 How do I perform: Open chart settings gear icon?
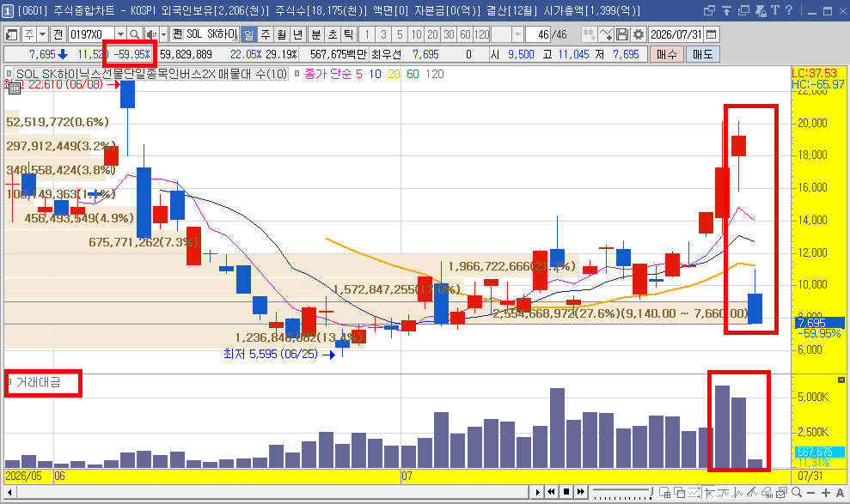(x=639, y=34)
